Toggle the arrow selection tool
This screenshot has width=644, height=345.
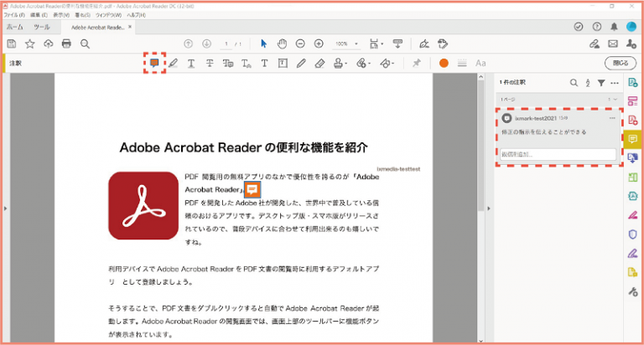coord(263,44)
